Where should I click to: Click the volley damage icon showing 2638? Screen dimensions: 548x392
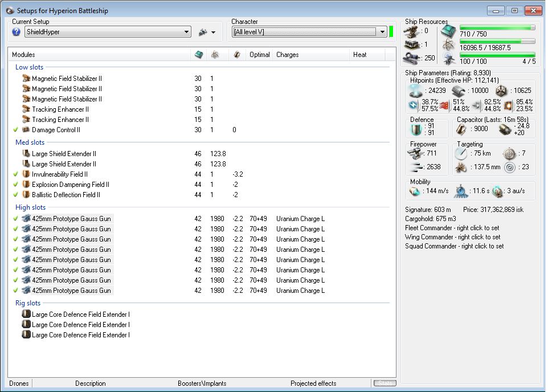coord(416,168)
